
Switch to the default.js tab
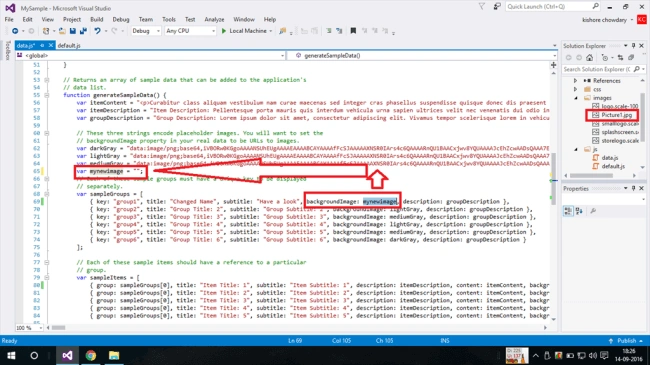(x=69, y=45)
